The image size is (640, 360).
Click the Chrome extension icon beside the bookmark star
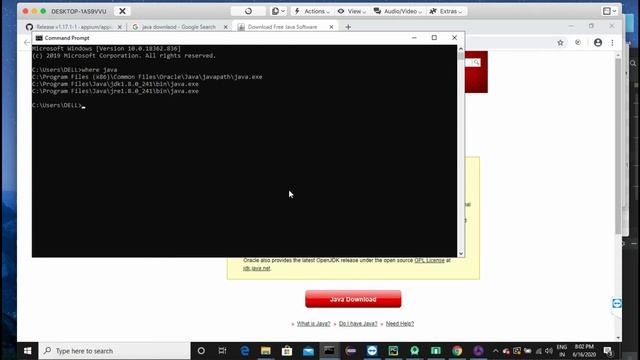pos(578,42)
